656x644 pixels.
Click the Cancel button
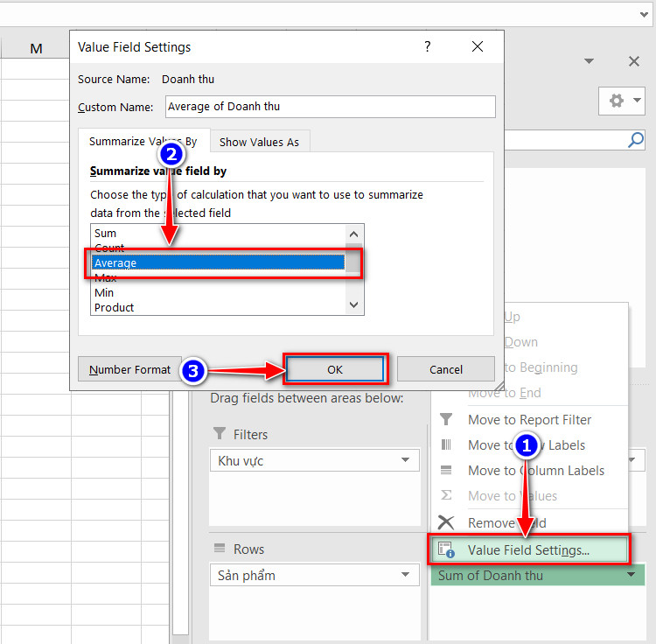[445, 369]
